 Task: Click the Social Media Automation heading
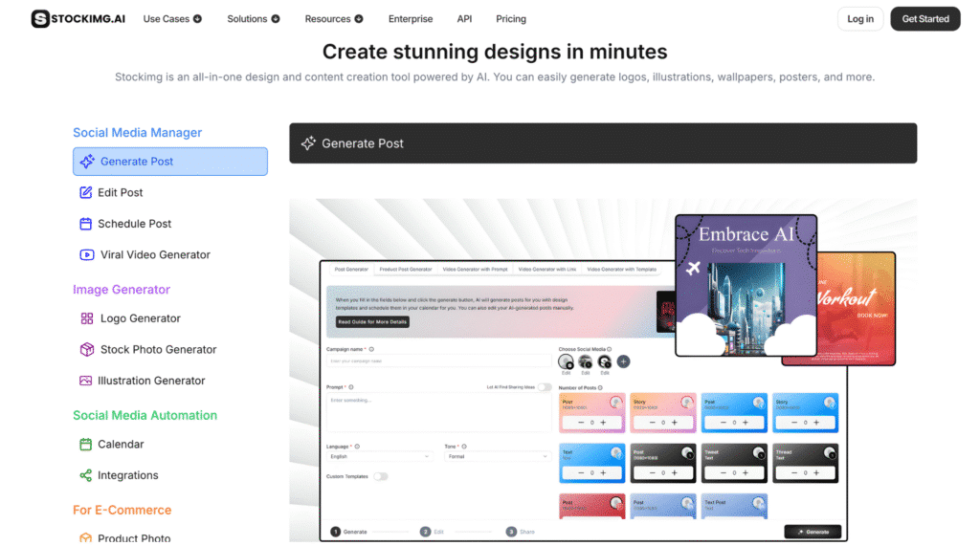(x=145, y=415)
